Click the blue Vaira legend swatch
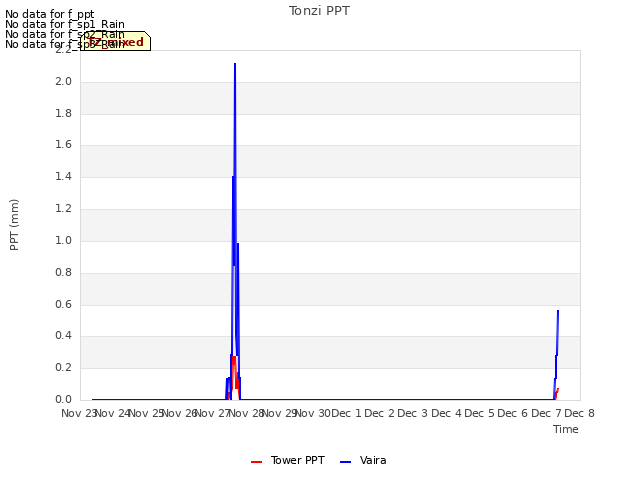The height and width of the screenshot is (480, 640). (345, 462)
